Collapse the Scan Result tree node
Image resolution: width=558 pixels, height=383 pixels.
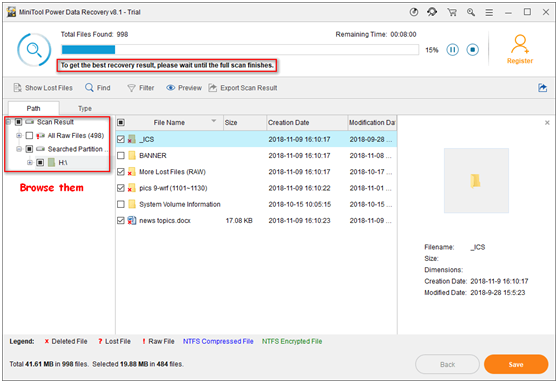coord(8,122)
